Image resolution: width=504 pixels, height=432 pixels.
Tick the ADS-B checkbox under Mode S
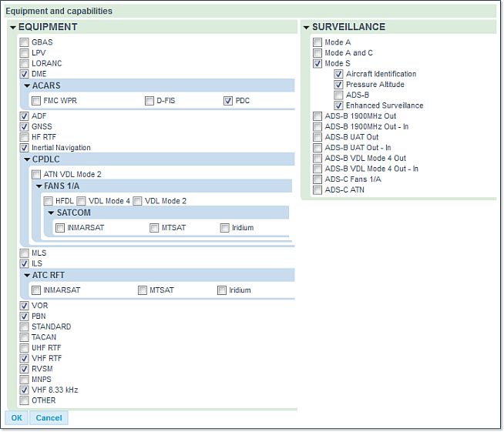coord(338,95)
